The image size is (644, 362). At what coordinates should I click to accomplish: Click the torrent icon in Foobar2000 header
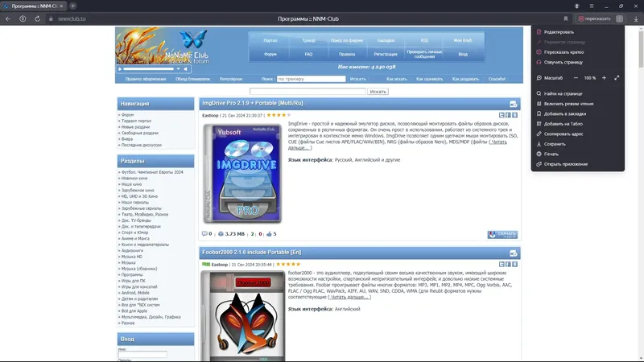click(513, 253)
